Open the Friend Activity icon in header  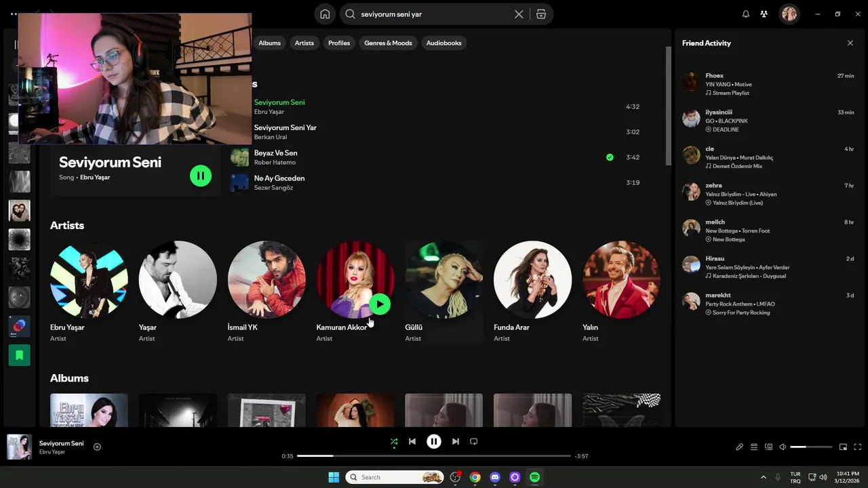click(x=764, y=14)
